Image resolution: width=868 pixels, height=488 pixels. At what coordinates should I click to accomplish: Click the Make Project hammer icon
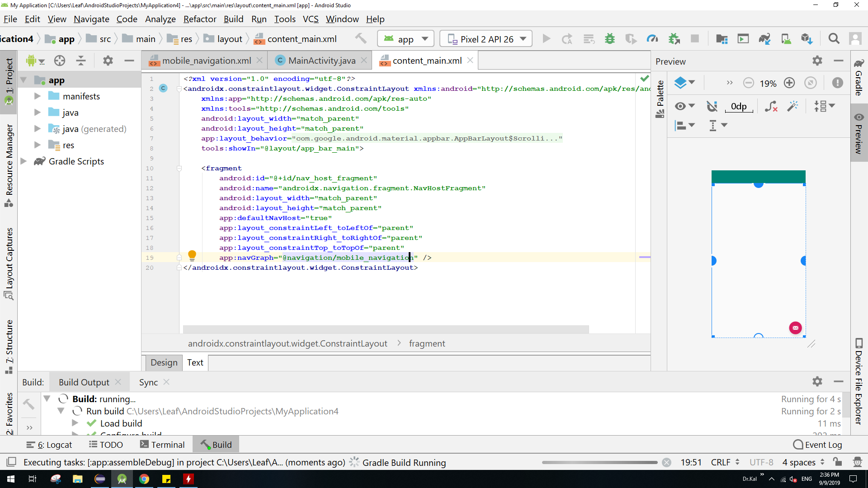pos(361,39)
